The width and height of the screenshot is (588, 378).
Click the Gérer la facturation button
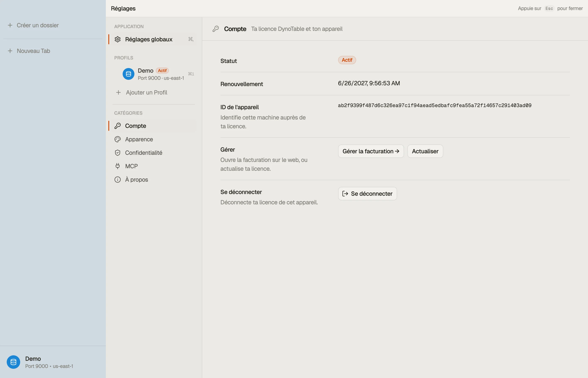(371, 151)
